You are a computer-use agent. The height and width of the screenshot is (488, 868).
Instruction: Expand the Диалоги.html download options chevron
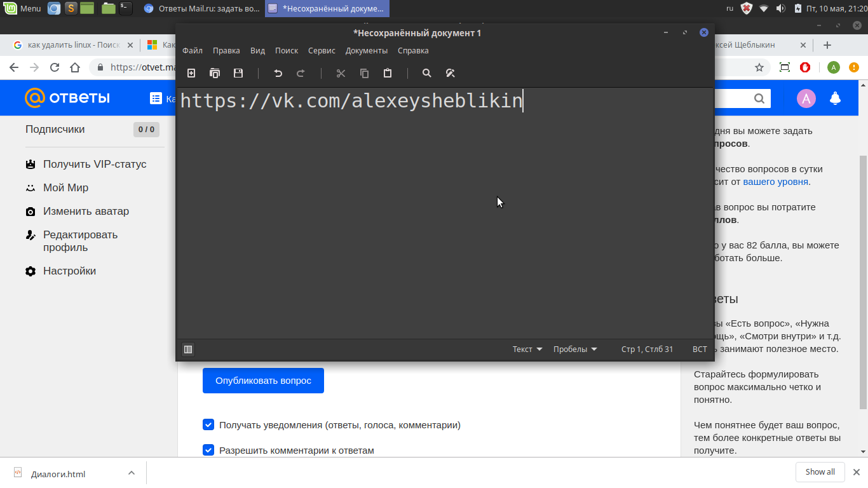tap(131, 473)
